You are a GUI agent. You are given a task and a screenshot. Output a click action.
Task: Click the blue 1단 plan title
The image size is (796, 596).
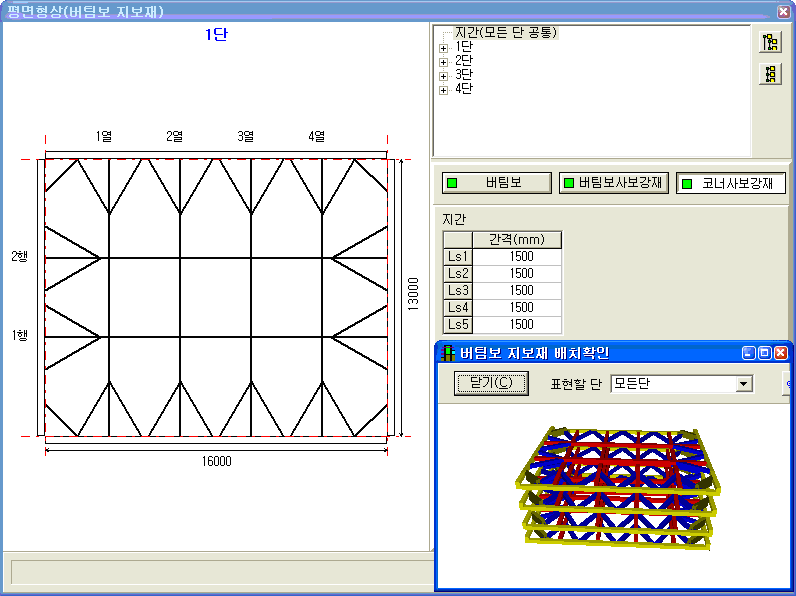pos(216,35)
